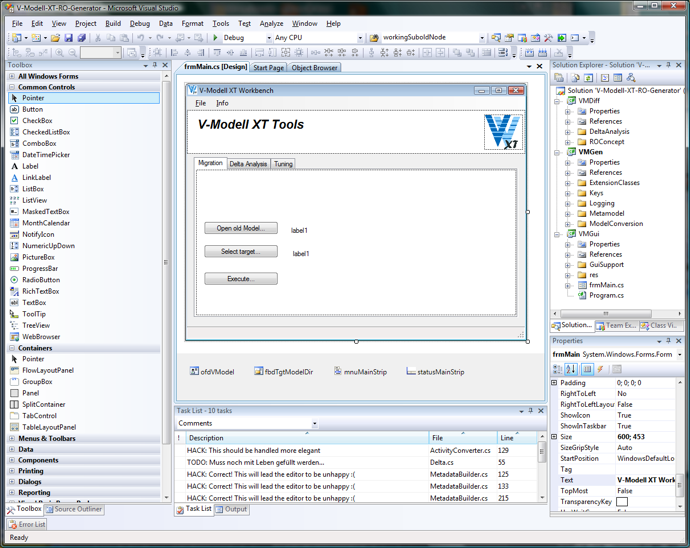Open the Format menu
Viewport: 690px width, 548px height.
(193, 23)
